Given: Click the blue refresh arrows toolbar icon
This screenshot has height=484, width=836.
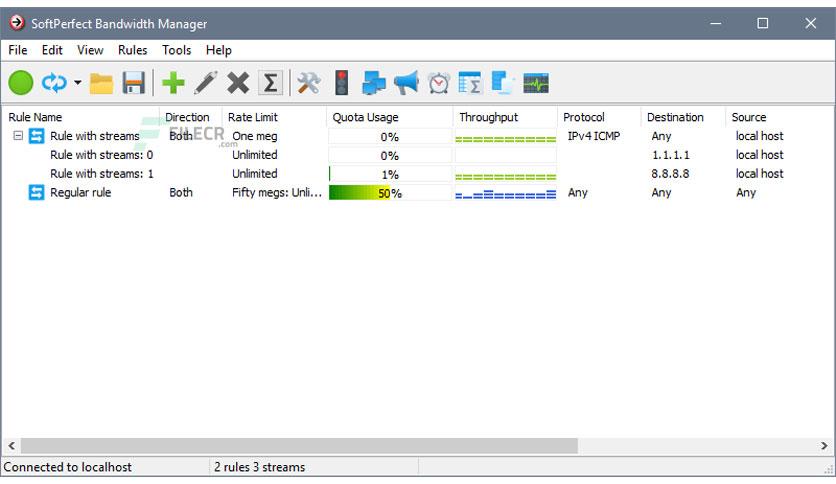Looking at the screenshot, I should click(x=53, y=83).
